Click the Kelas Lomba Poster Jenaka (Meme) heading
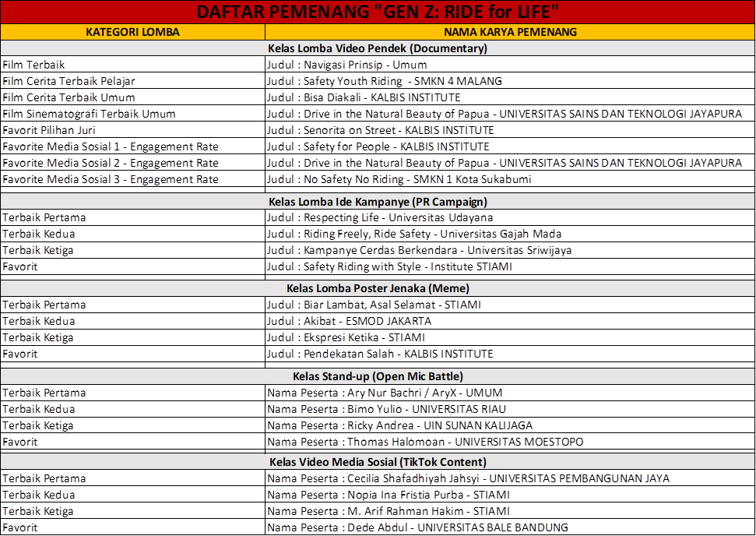 pos(378,288)
